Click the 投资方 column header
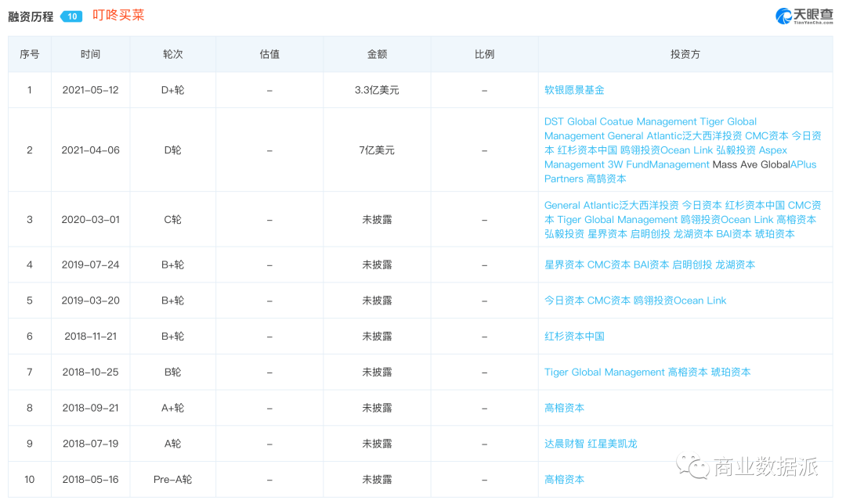The width and height of the screenshot is (846, 504). point(685,55)
